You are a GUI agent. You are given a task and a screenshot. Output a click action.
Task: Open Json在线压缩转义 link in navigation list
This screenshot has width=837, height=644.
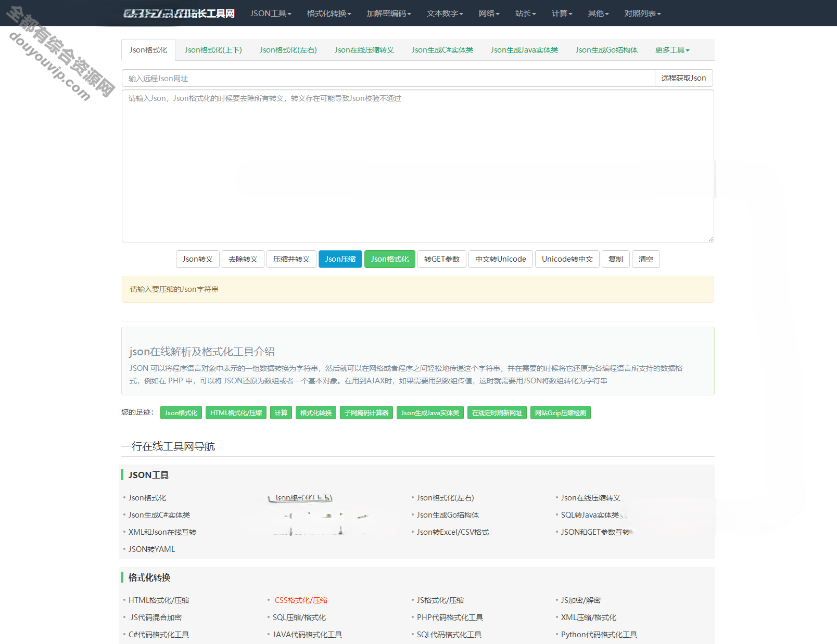click(591, 498)
